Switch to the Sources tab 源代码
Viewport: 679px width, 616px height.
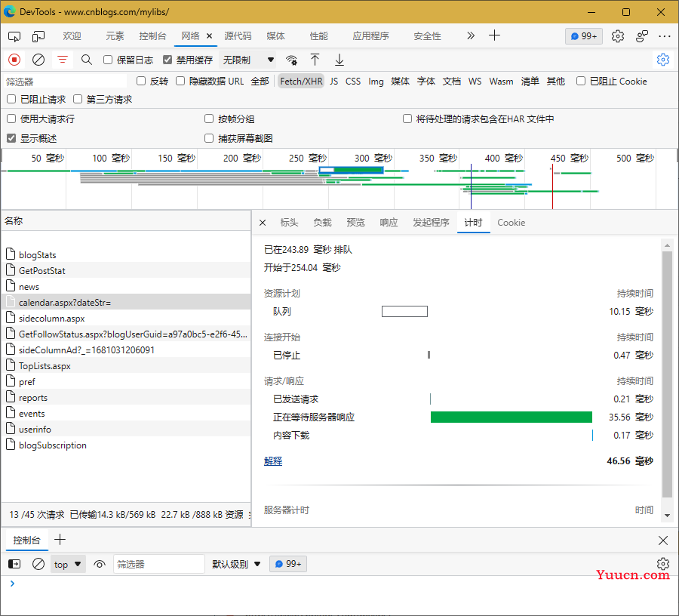238,36
